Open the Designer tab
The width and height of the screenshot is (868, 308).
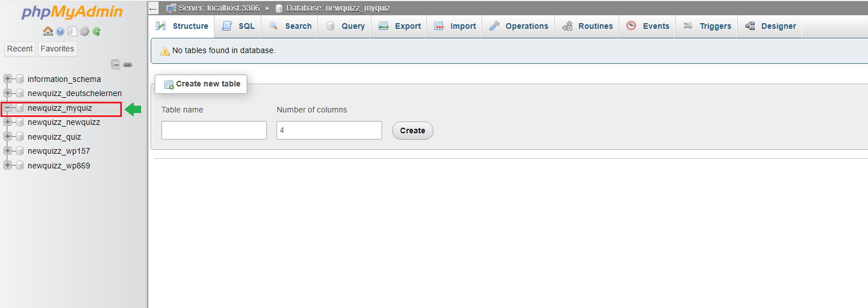tap(770, 26)
